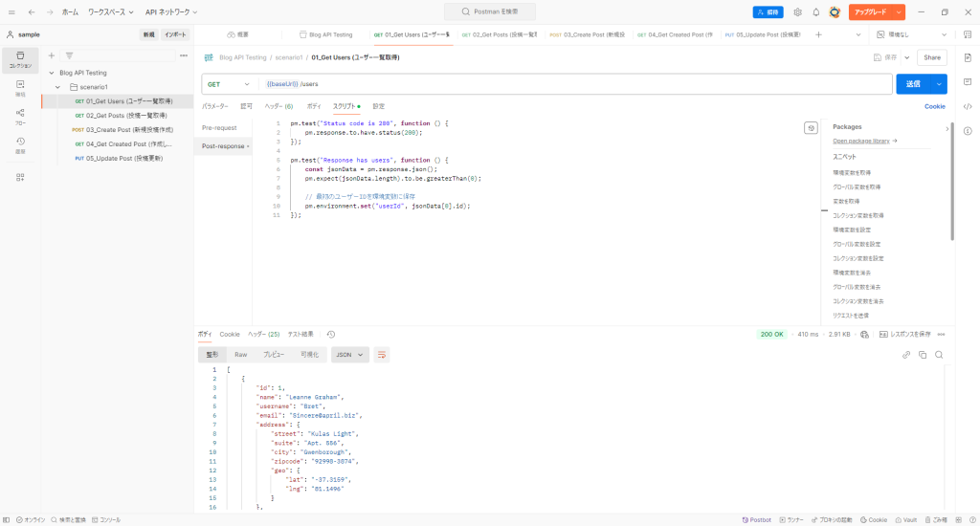Switch to the 設定 tab

tap(379, 106)
